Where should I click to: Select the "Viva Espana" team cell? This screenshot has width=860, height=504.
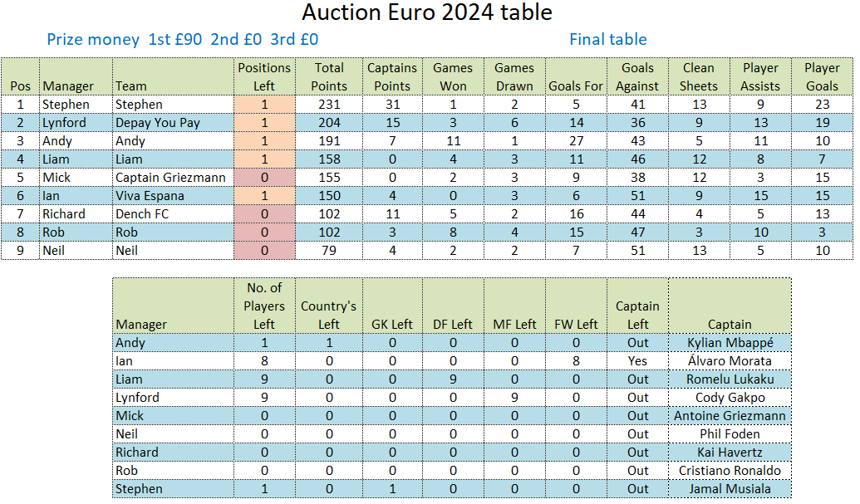(150, 196)
